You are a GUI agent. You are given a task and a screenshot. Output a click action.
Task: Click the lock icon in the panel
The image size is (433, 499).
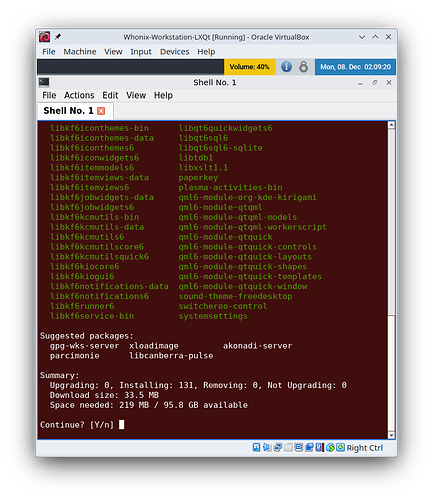coord(303,67)
